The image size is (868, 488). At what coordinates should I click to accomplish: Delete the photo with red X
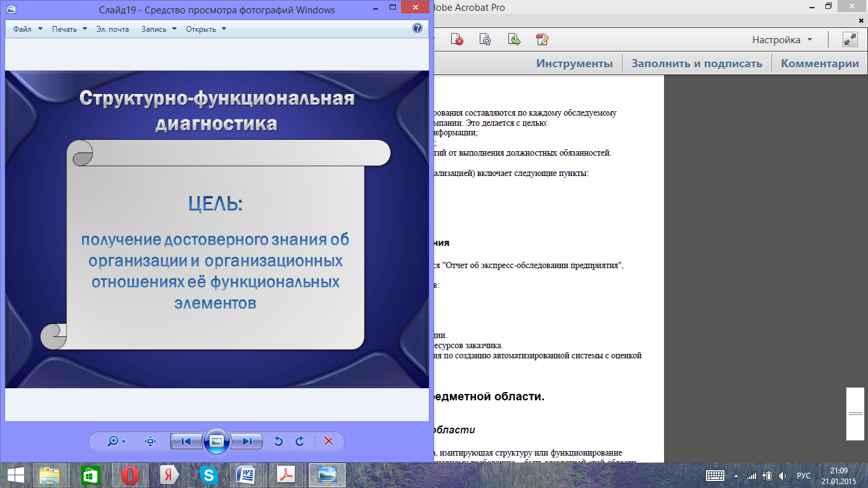pyautogui.click(x=329, y=441)
